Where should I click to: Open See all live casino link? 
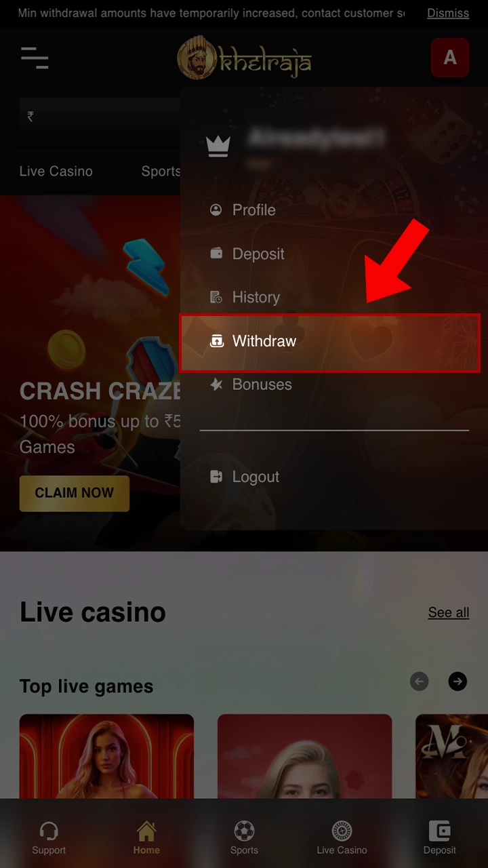(x=449, y=612)
